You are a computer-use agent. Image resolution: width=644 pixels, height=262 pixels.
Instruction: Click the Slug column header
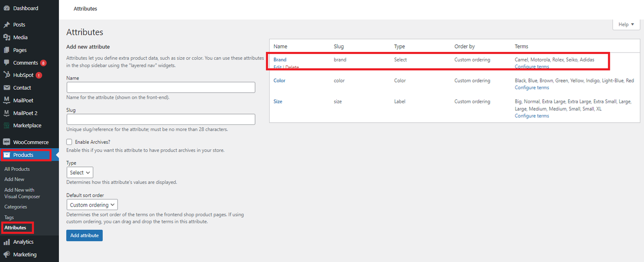(x=339, y=46)
